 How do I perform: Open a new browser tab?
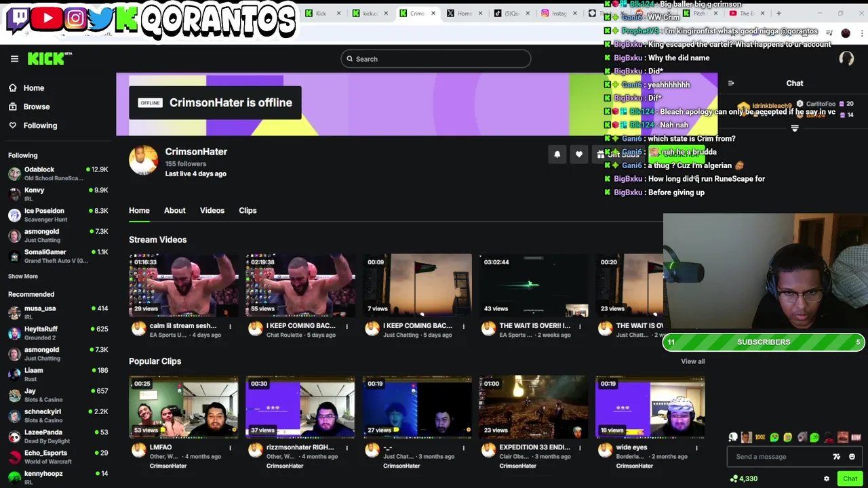778,14
